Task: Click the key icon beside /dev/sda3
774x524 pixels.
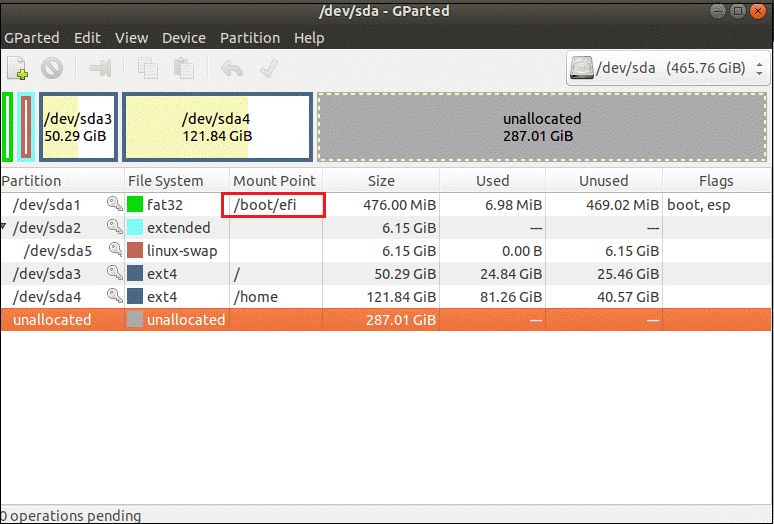Action: (115, 273)
